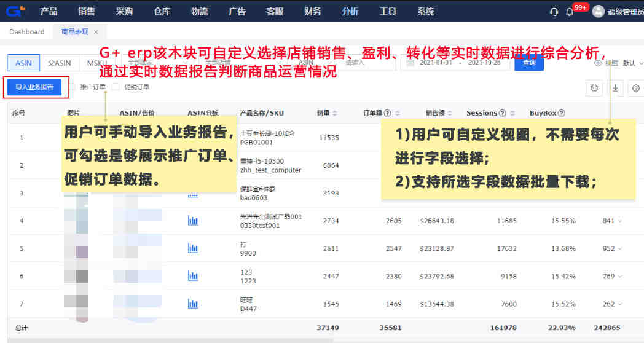Click the help icon next to 订单量

(387, 113)
